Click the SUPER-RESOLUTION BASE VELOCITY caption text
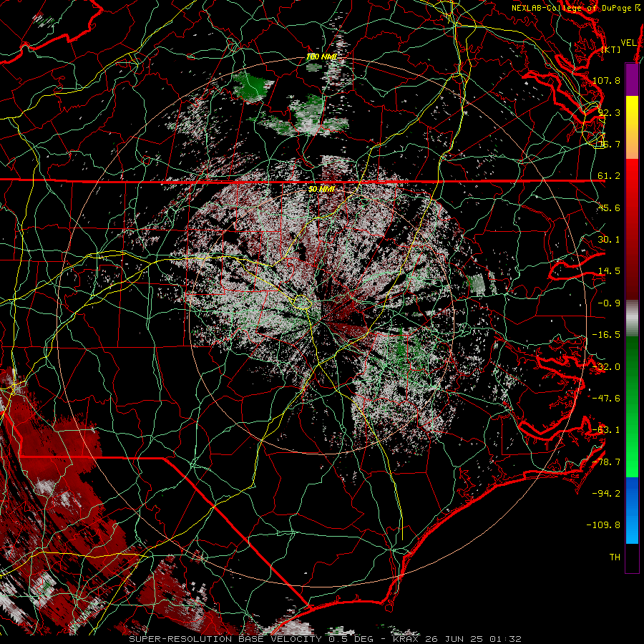 tap(225, 639)
